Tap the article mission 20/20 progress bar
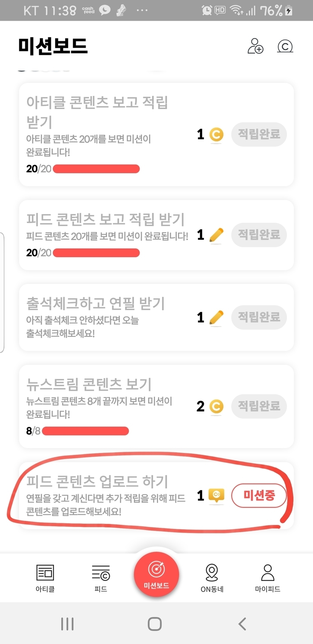 [x=96, y=169]
